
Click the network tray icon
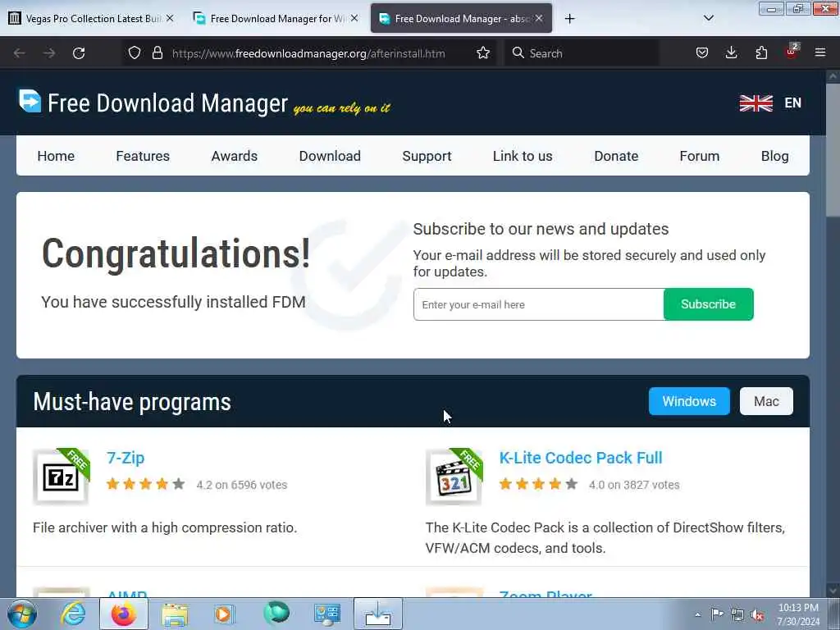click(x=737, y=614)
